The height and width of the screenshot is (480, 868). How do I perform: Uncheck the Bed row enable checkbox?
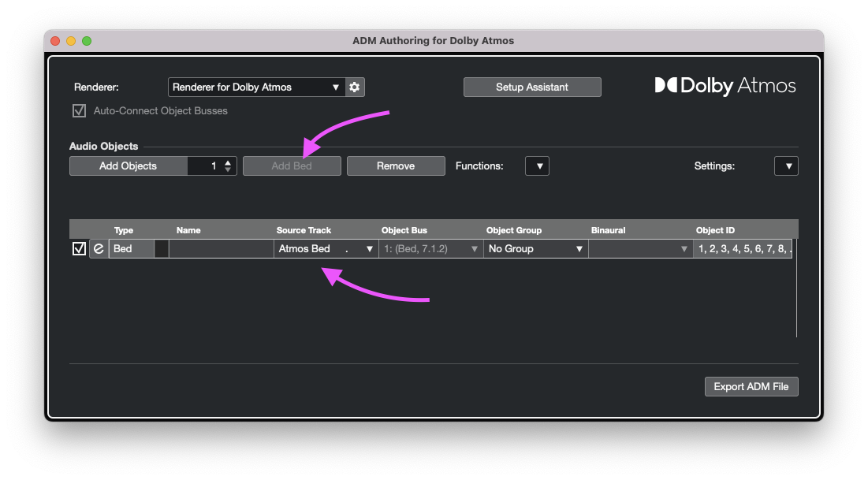79,249
